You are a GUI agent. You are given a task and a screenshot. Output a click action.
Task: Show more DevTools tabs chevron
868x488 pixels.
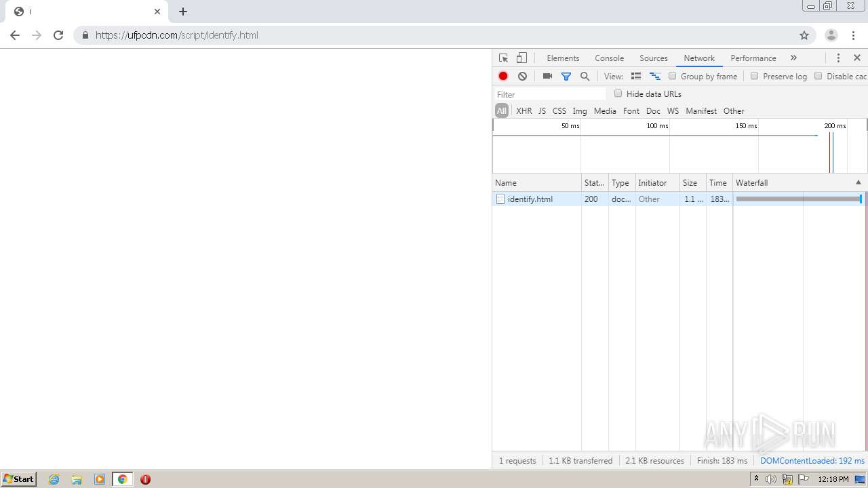coord(793,58)
